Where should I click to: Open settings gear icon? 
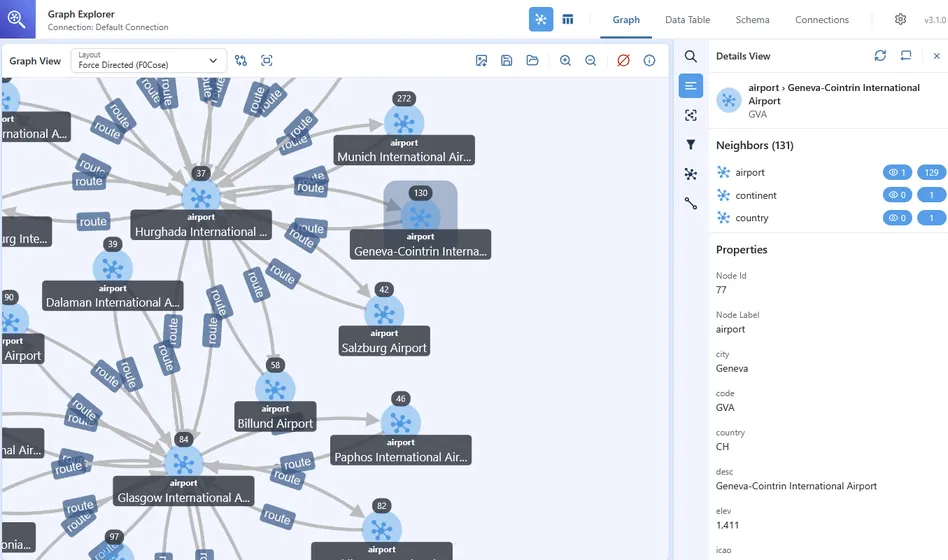(x=900, y=19)
